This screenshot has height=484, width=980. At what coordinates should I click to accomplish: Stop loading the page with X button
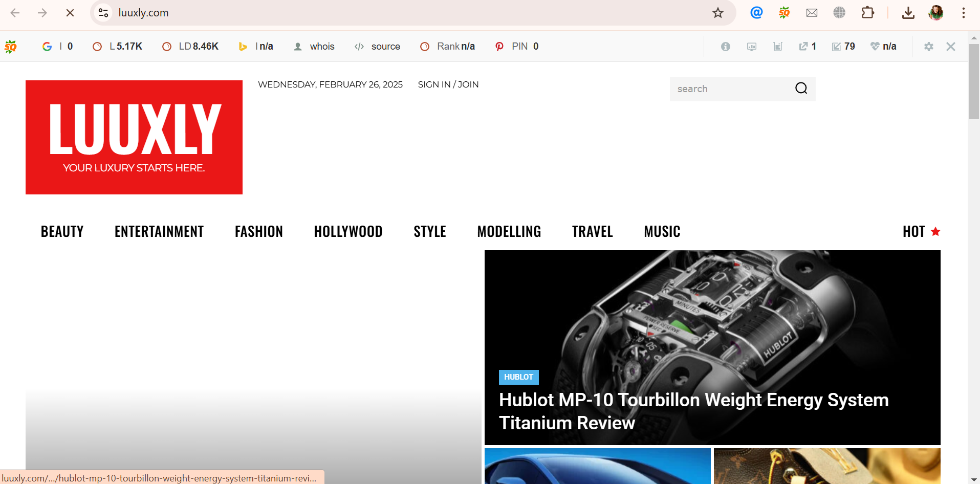tap(70, 13)
